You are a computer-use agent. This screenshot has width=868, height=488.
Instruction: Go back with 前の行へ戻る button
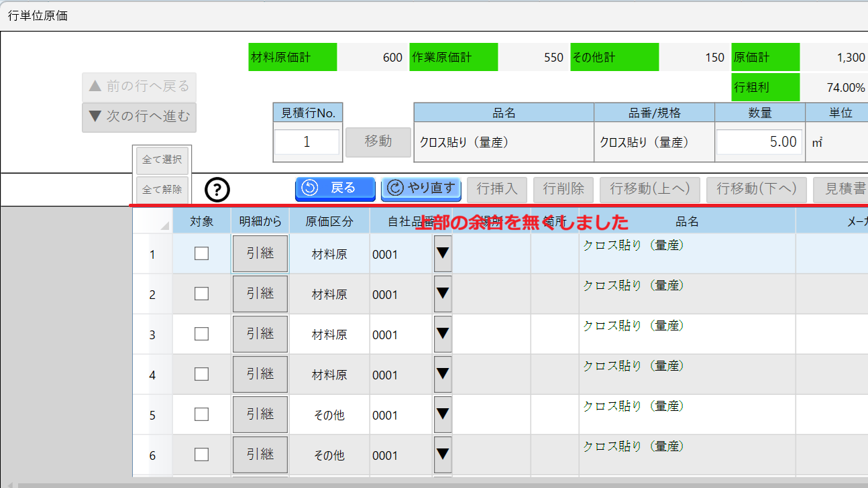pos(140,86)
